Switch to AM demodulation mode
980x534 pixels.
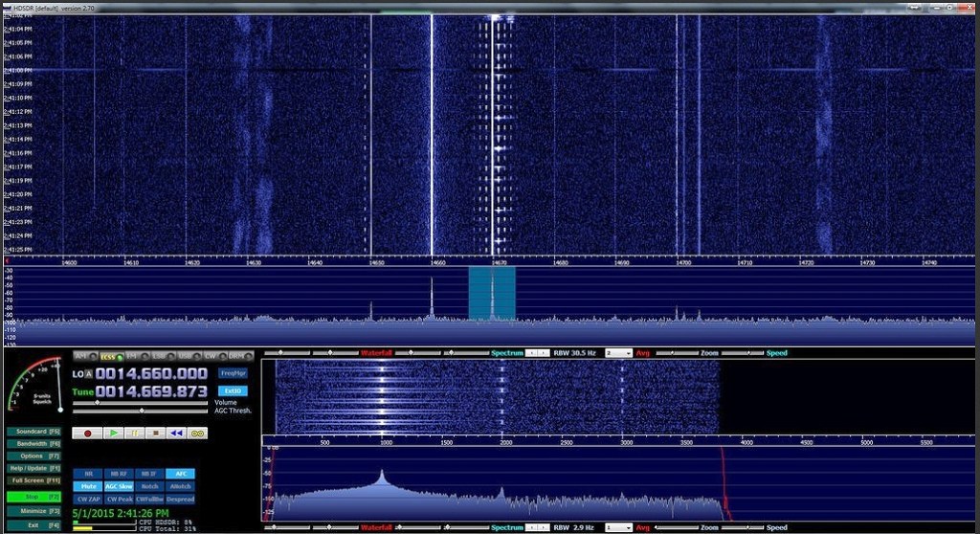(81, 357)
